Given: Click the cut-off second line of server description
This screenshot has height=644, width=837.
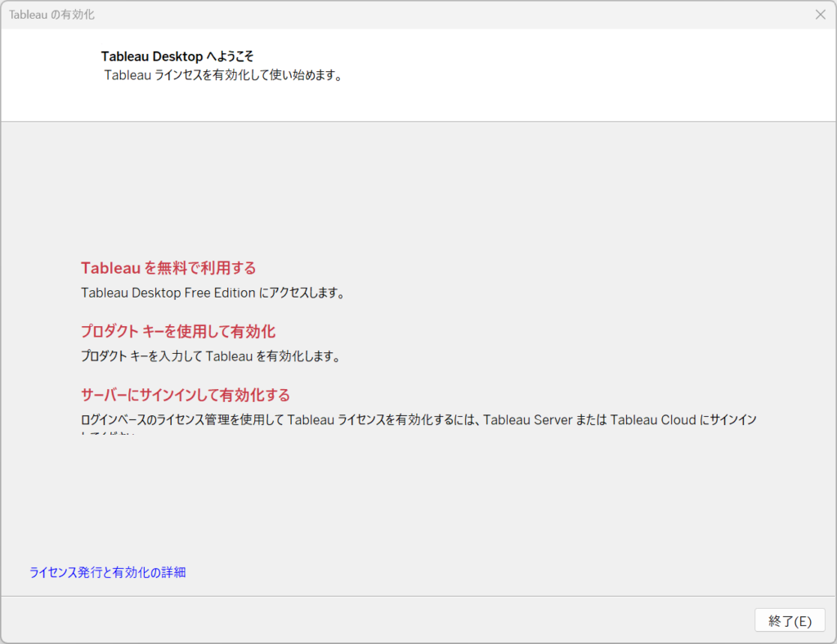Looking at the screenshot, I should 106,432.
